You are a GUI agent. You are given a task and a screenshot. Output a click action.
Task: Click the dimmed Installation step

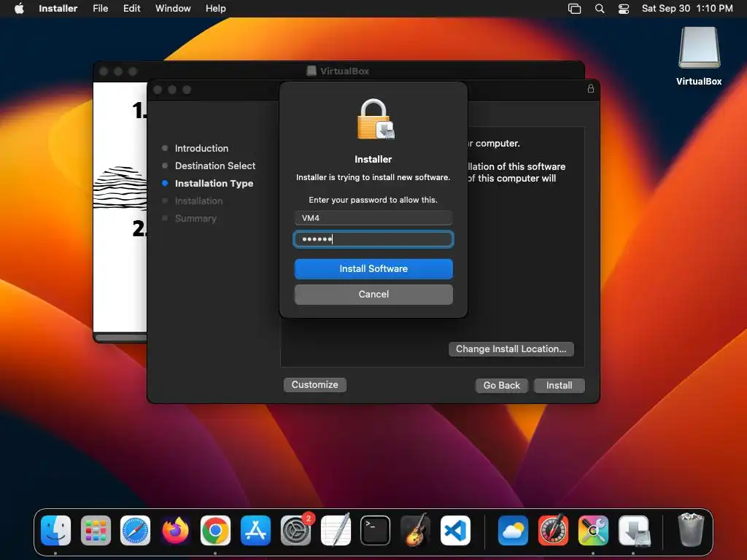198,201
